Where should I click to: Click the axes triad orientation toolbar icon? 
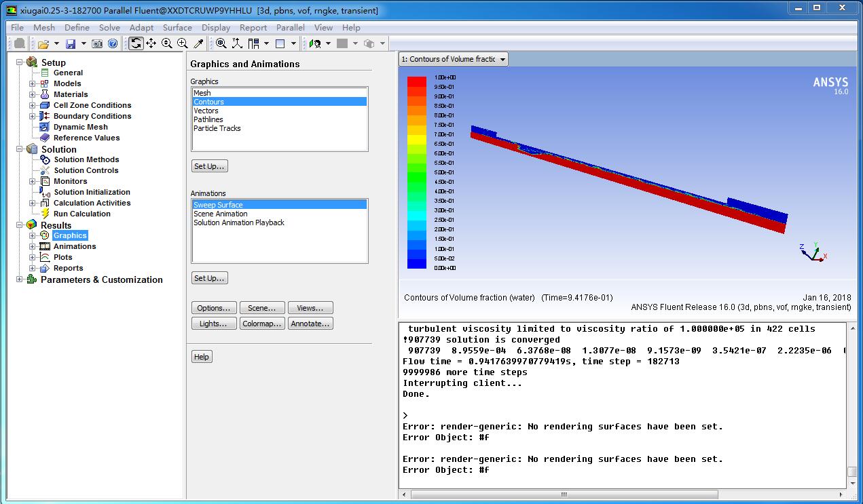coord(237,43)
